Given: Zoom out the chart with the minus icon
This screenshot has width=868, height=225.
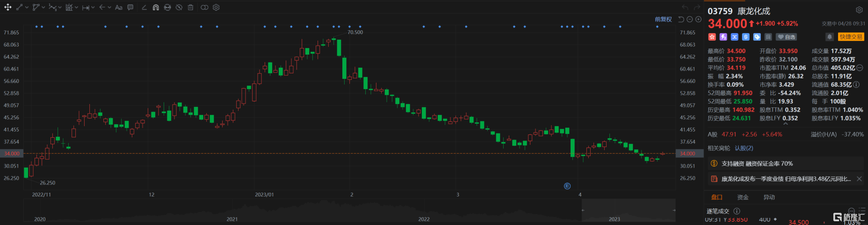Looking at the screenshot, I should click(690, 19).
